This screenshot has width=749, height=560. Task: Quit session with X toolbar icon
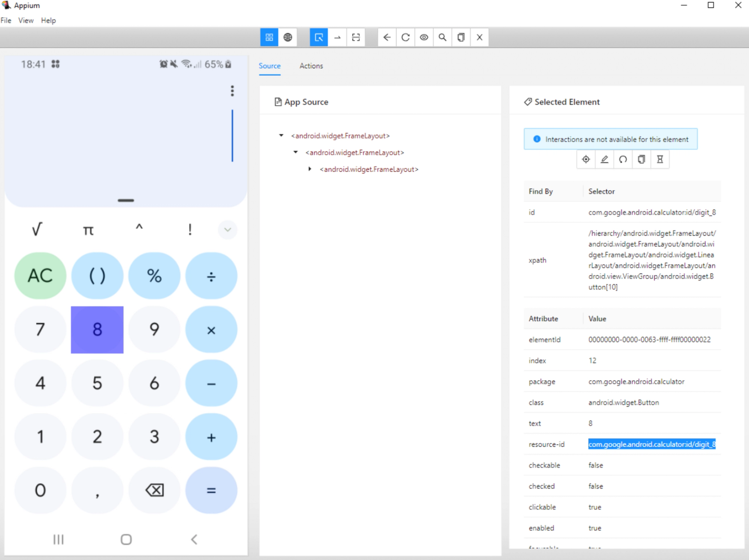click(479, 37)
